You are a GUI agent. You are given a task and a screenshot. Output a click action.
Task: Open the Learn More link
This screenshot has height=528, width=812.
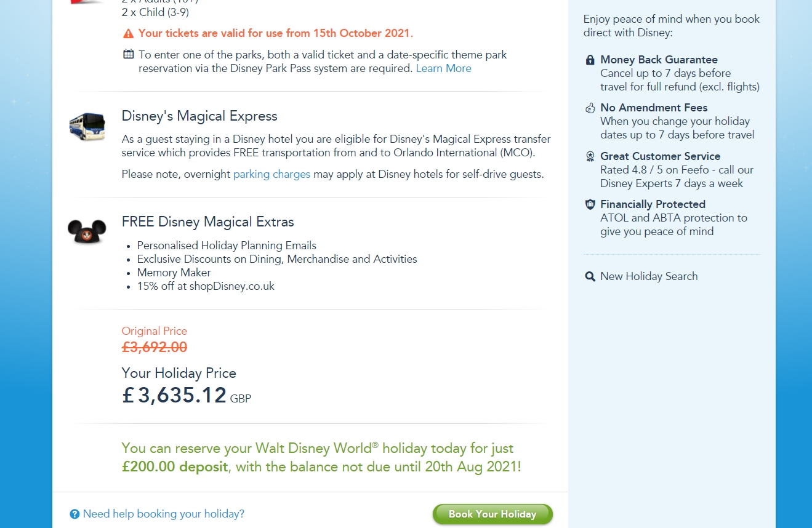[x=444, y=68]
